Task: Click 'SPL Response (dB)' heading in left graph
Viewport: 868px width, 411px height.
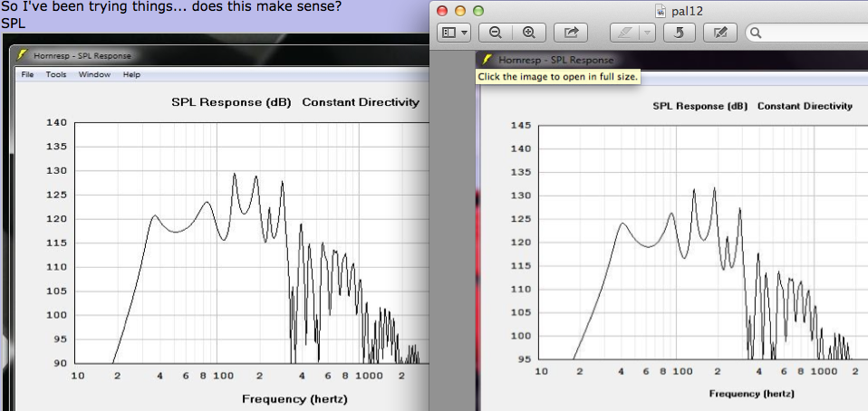Action: (x=231, y=102)
